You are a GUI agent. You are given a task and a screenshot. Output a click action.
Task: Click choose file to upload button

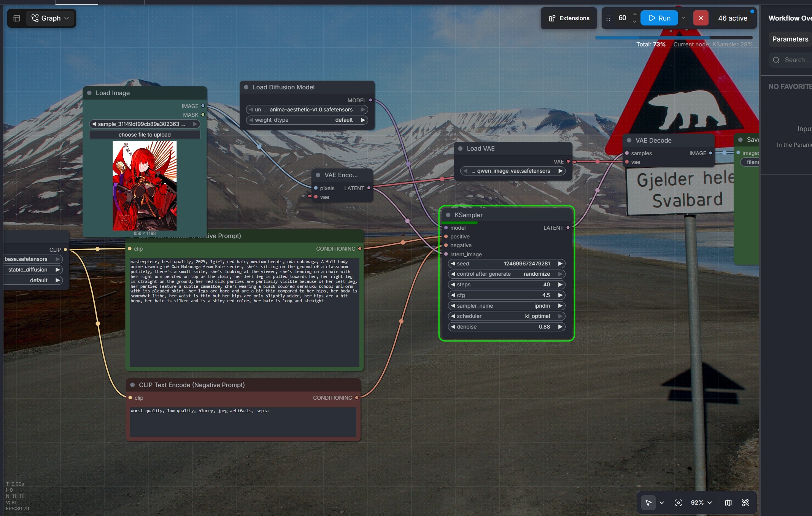click(x=145, y=135)
